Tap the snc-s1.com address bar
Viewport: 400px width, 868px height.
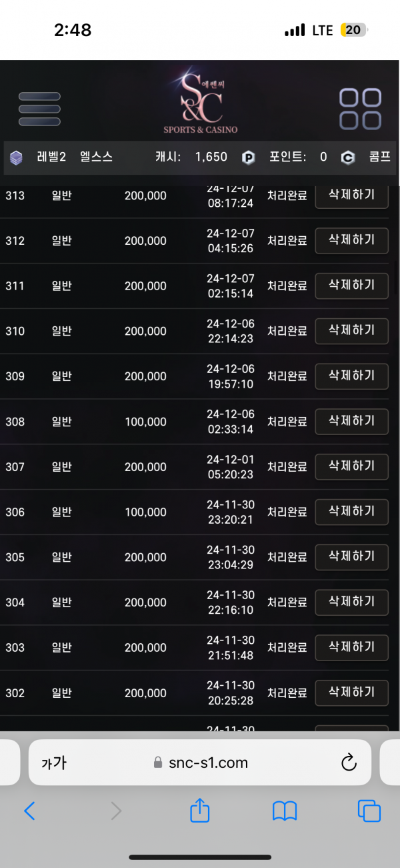point(200,763)
